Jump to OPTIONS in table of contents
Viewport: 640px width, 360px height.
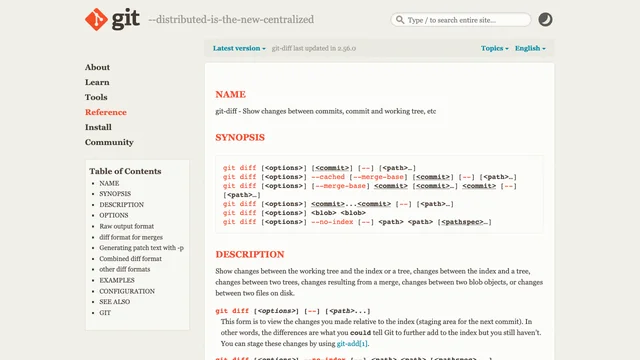click(x=114, y=215)
